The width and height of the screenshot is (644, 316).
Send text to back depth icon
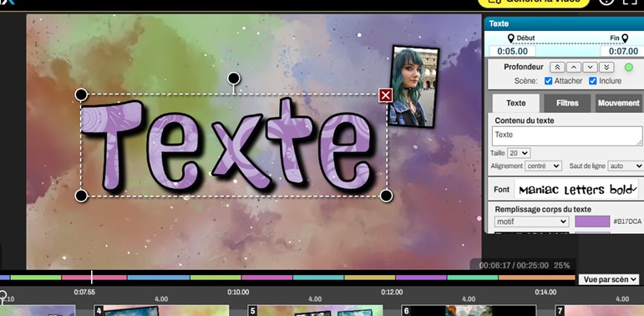pyautogui.click(x=606, y=68)
